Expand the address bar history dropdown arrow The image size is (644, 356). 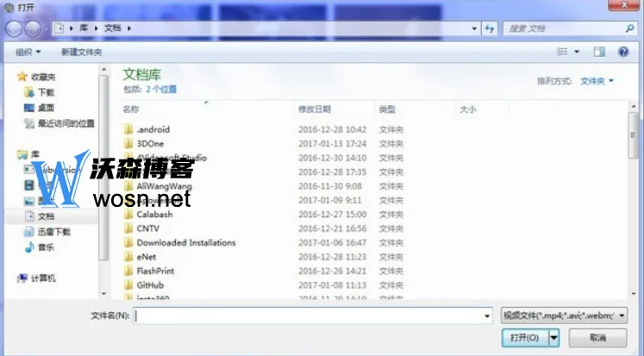click(x=474, y=28)
